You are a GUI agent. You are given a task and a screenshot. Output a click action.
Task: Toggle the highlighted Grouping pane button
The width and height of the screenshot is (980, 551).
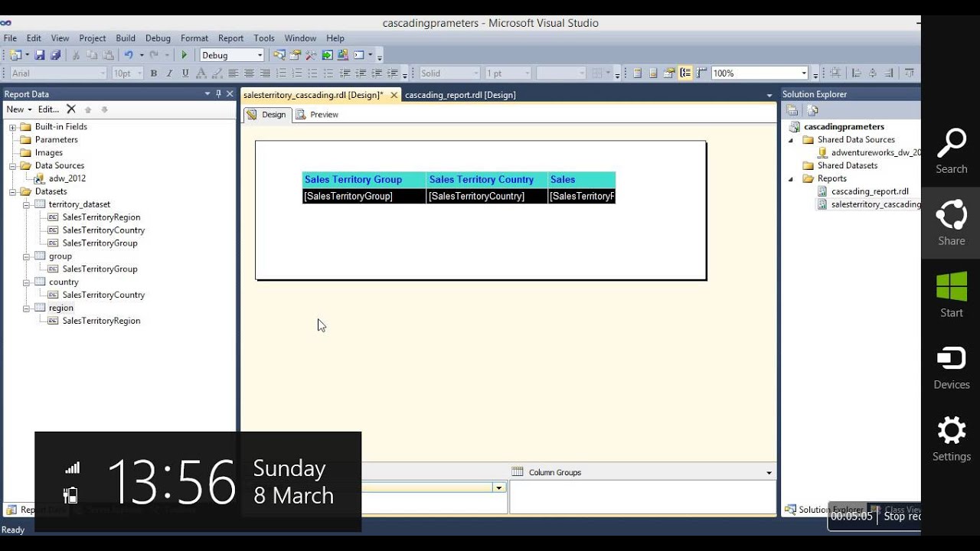click(685, 73)
